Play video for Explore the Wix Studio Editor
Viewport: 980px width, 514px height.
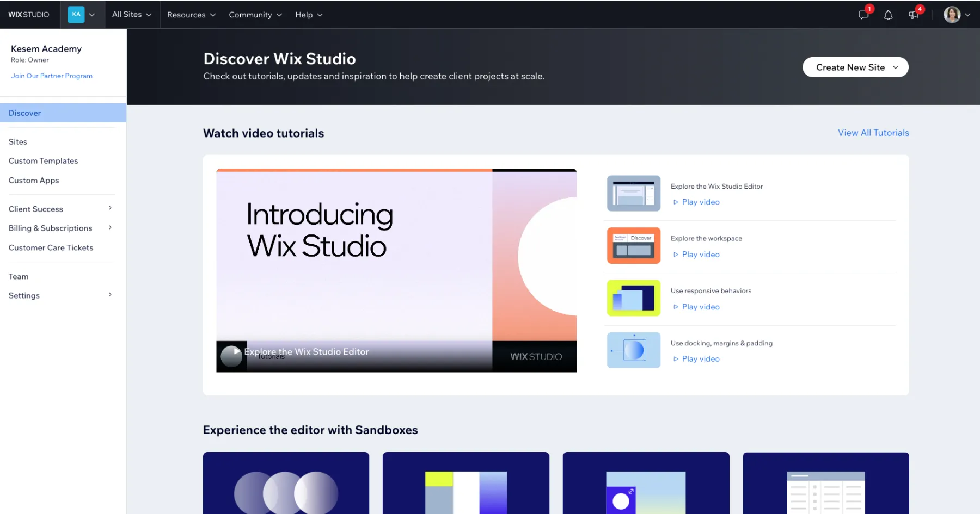(x=696, y=202)
